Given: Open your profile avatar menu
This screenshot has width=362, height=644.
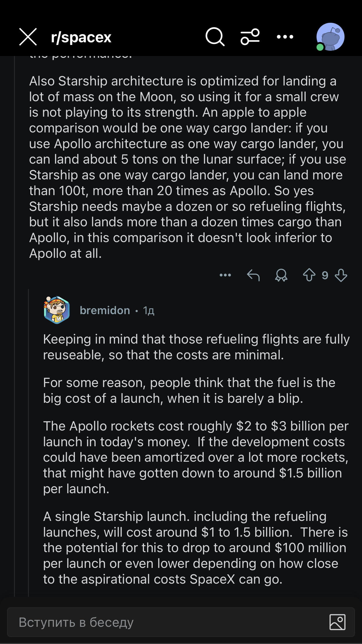Looking at the screenshot, I should point(331,36).
